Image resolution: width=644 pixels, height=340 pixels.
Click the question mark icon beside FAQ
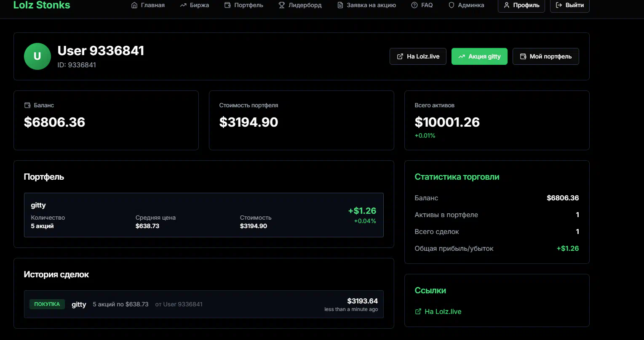point(414,5)
